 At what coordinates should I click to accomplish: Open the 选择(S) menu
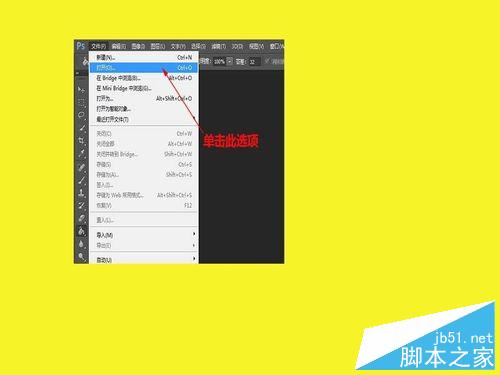tap(198, 46)
